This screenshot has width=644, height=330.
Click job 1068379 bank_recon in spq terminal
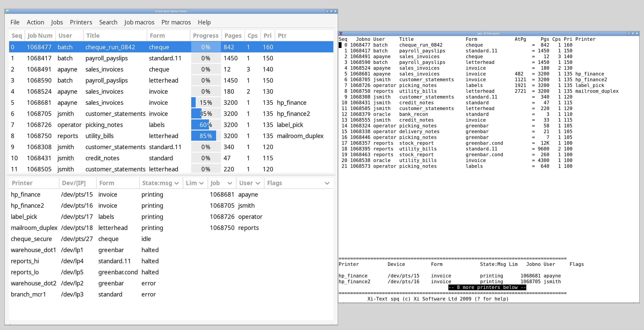click(x=457, y=114)
